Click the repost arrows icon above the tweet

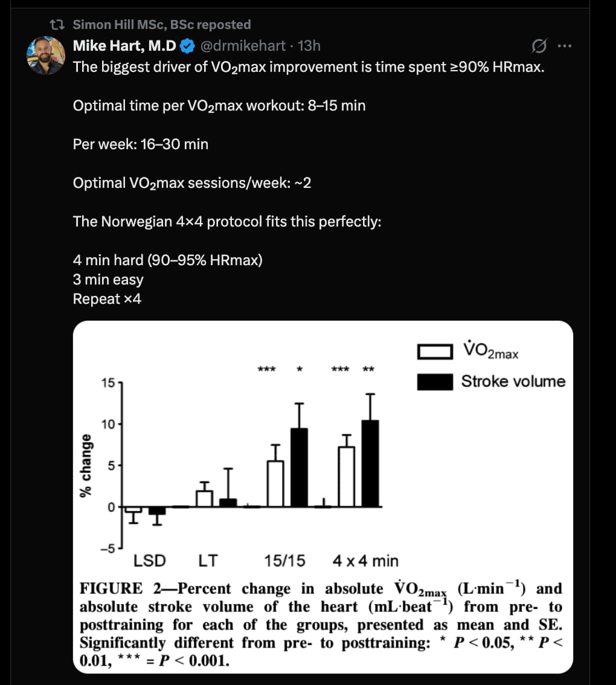tap(59, 25)
